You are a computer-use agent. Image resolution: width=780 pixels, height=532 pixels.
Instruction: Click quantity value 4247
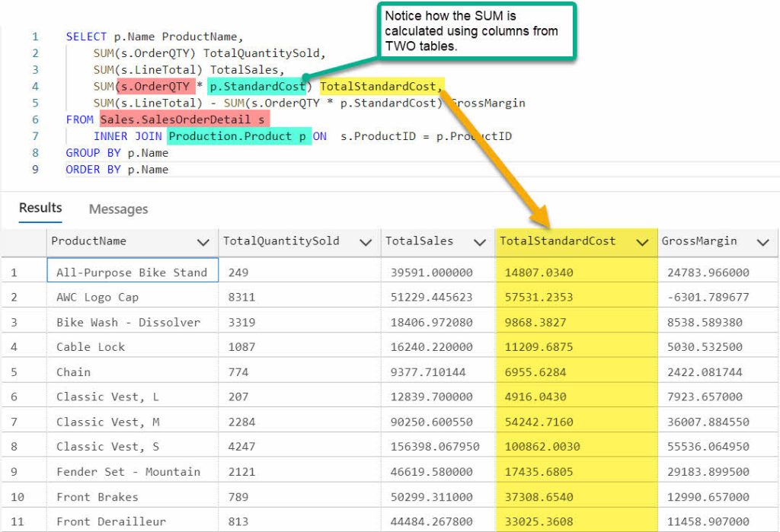click(x=241, y=447)
